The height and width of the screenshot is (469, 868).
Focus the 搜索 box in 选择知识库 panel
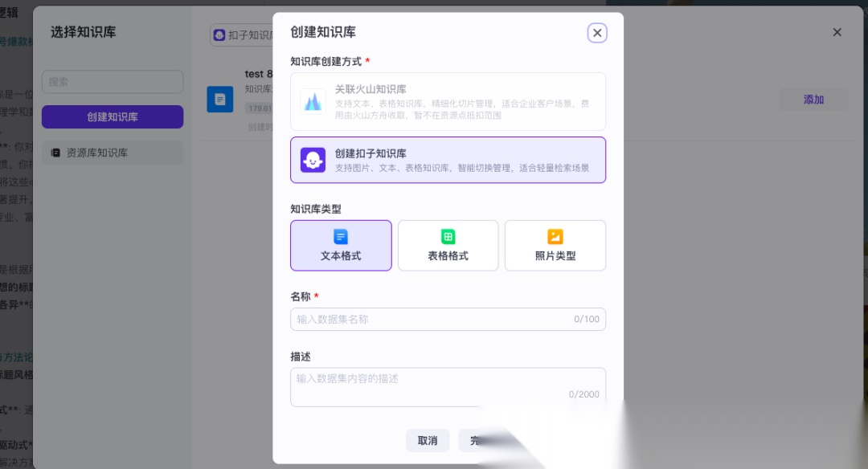pyautogui.click(x=113, y=82)
